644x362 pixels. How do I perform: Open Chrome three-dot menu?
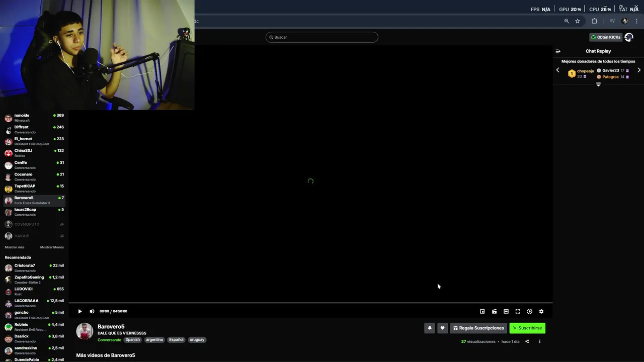(636, 21)
